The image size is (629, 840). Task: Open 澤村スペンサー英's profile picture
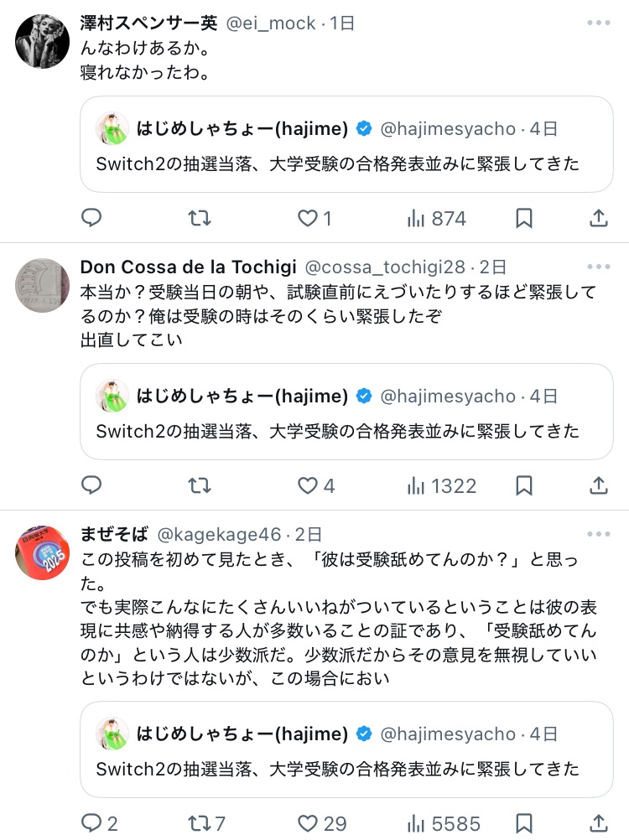tap(42, 41)
